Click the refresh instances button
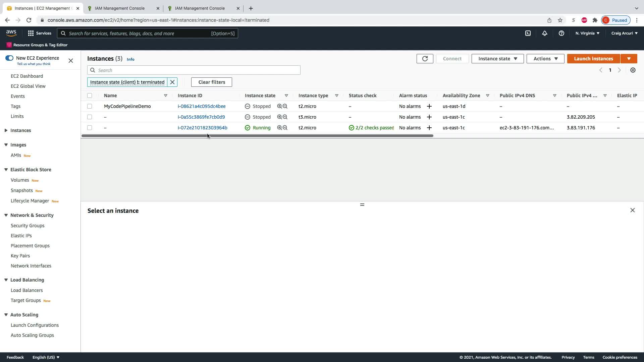Image resolution: width=644 pixels, height=362 pixels. [x=425, y=59]
